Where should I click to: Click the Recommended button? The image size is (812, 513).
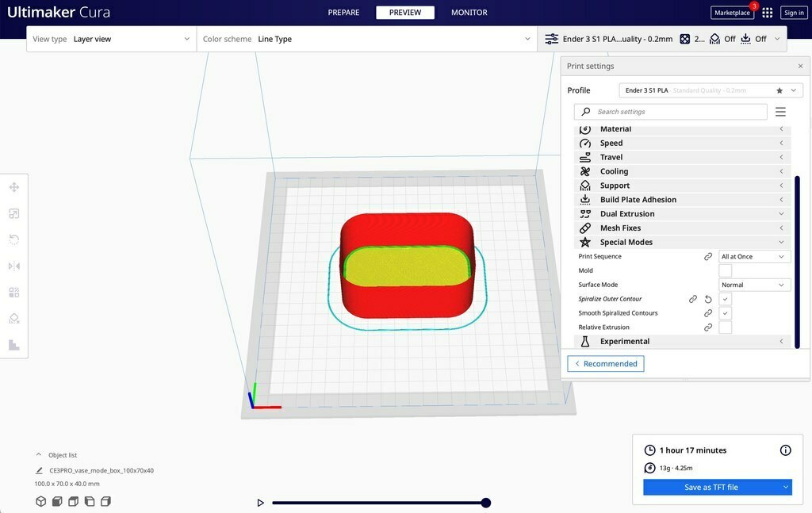[605, 364]
